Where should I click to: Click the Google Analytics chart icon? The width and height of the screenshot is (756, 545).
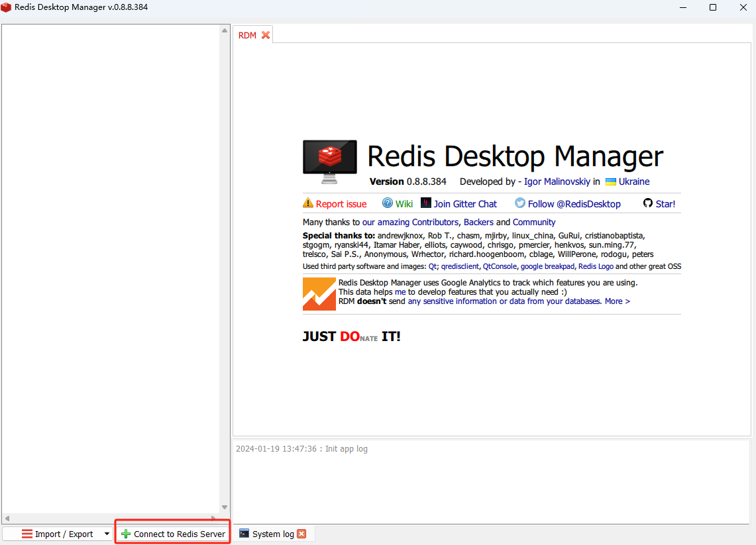point(319,294)
